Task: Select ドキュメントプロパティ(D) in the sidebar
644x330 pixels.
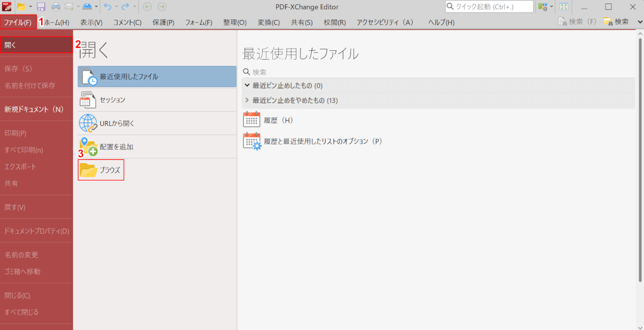Action: point(36,231)
